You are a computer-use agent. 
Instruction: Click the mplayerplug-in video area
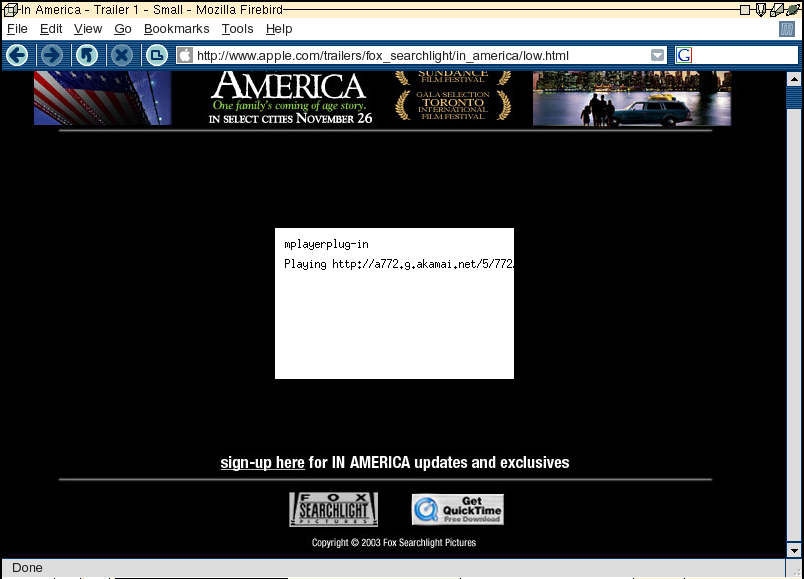pyautogui.click(x=394, y=304)
